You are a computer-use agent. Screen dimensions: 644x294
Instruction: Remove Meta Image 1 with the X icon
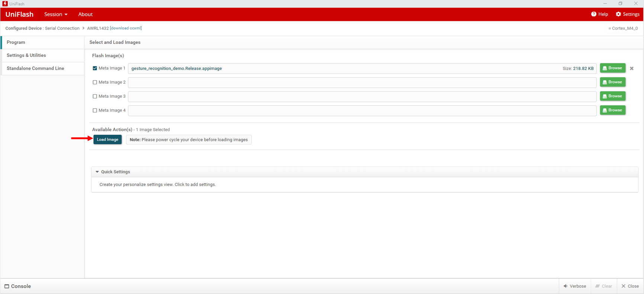pyautogui.click(x=632, y=68)
